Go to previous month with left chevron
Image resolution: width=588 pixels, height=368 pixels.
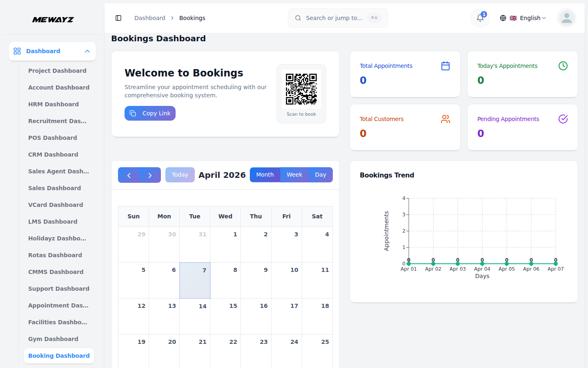tap(129, 175)
